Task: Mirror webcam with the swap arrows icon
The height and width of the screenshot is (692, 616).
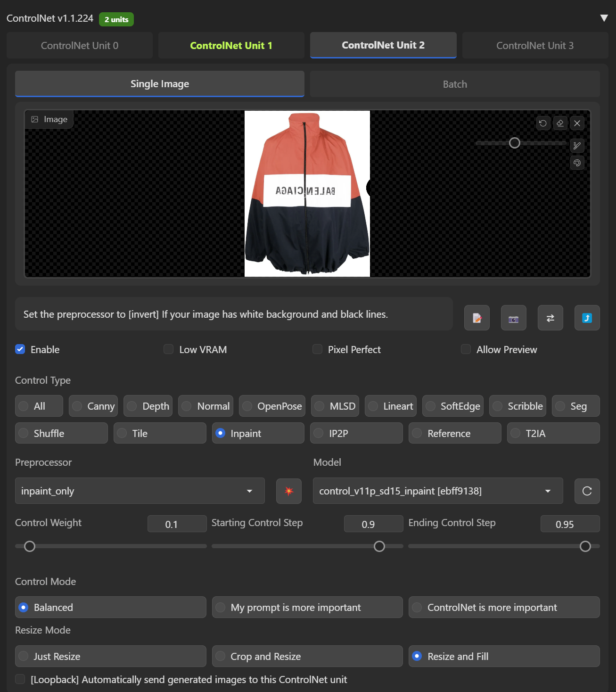Action: tap(550, 318)
